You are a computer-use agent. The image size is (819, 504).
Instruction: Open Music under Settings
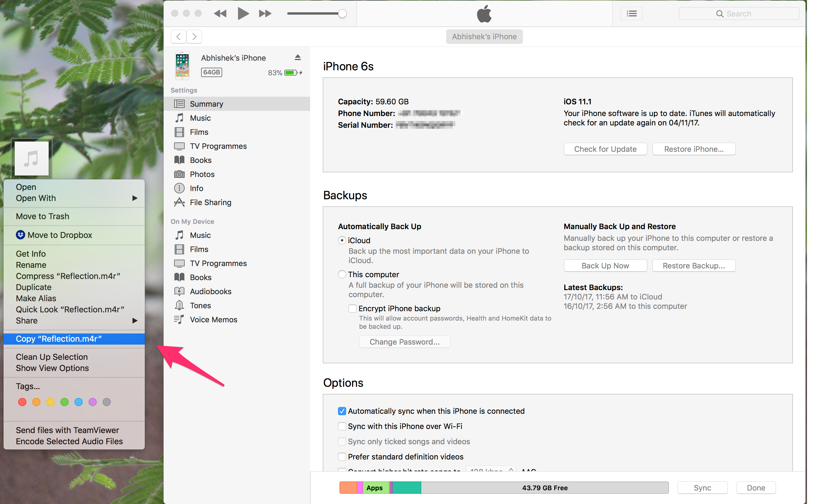237,118
